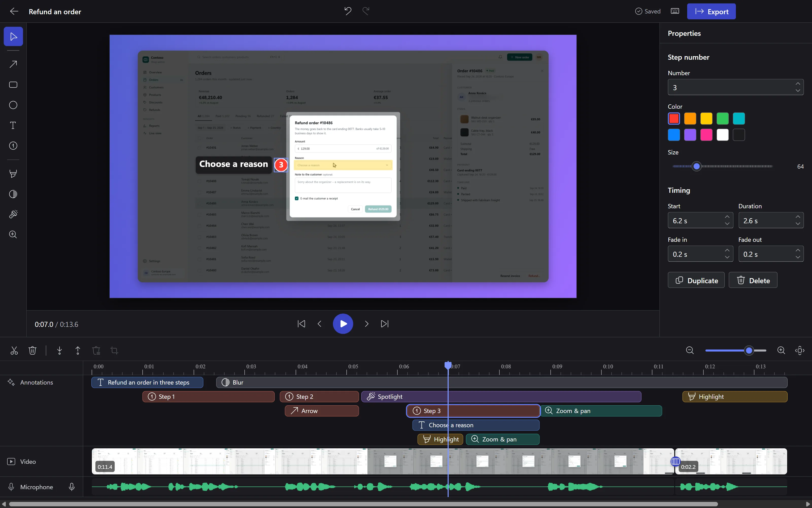The image size is (812, 508).
Task: Click the Delete button in Properties
Action: (753, 280)
